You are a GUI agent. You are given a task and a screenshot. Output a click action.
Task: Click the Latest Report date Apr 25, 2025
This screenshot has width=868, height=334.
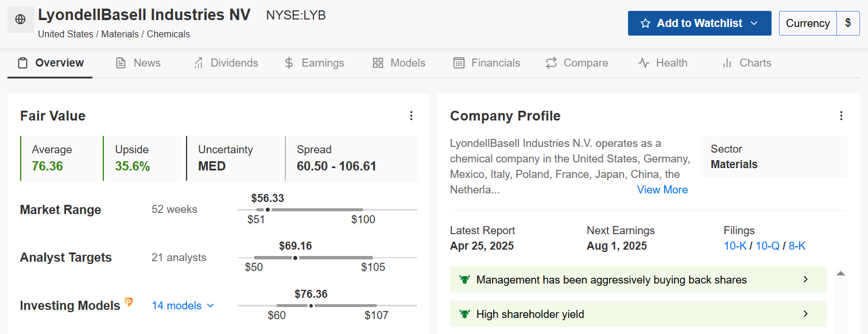point(482,246)
